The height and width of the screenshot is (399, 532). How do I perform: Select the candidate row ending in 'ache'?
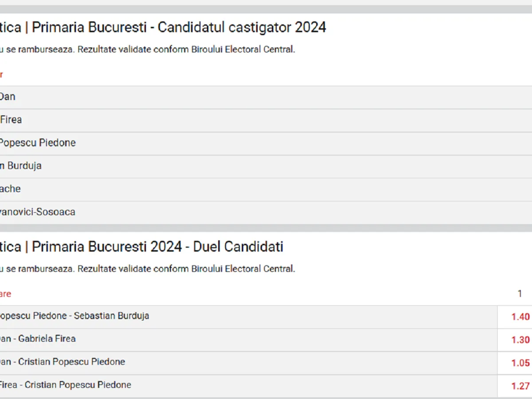click(x=10, y=189)
